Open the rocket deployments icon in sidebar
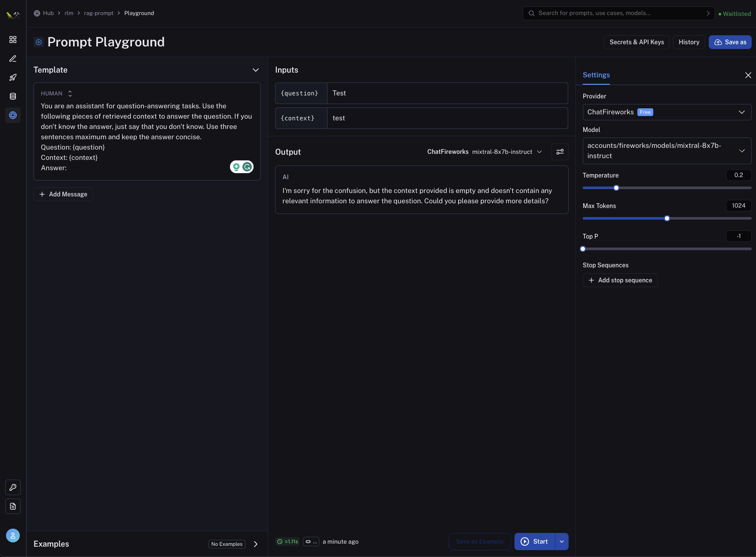The height and width of the screenshot is (557, 756). (13, 77)
